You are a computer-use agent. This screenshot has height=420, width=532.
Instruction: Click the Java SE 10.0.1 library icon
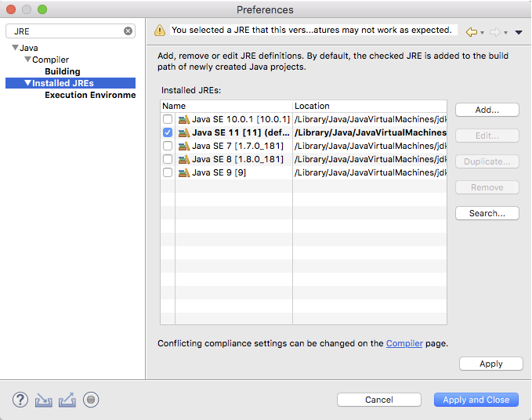(184, 119)
